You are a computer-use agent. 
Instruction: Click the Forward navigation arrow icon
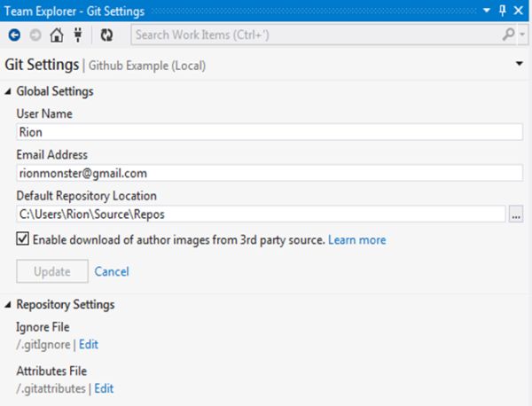click(x=35, y=35)
